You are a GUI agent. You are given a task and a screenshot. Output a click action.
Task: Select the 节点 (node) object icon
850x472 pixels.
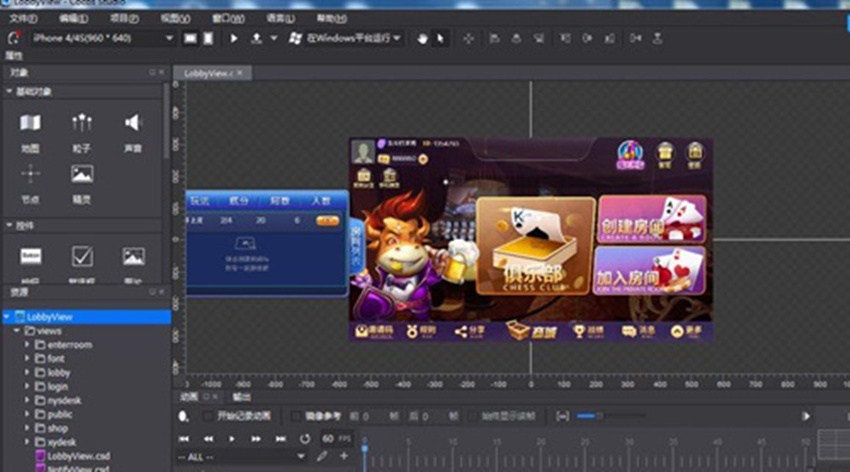coord(31,174)
